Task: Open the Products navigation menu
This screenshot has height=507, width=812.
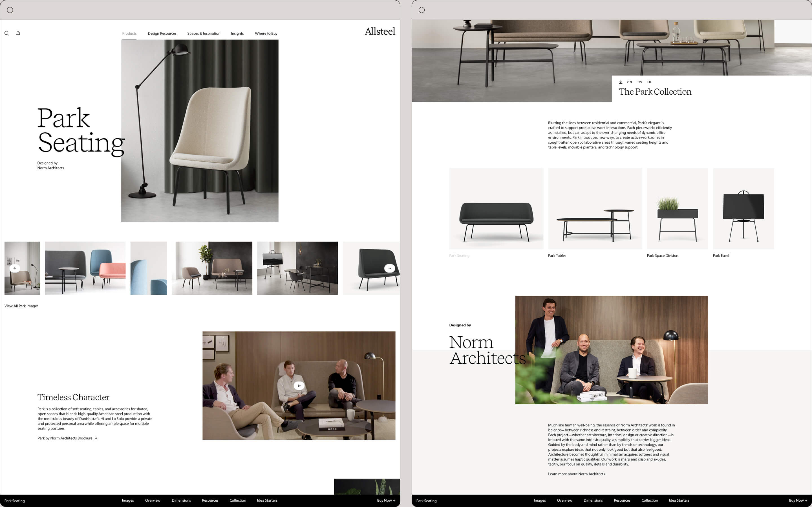Action: (x=129, y=33)
